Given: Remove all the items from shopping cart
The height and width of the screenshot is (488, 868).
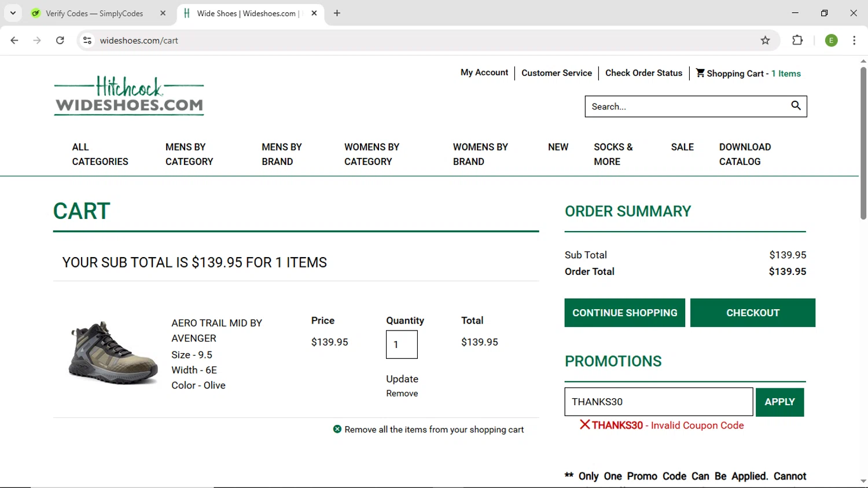Looking at the screenshot, I should (434, 430).
